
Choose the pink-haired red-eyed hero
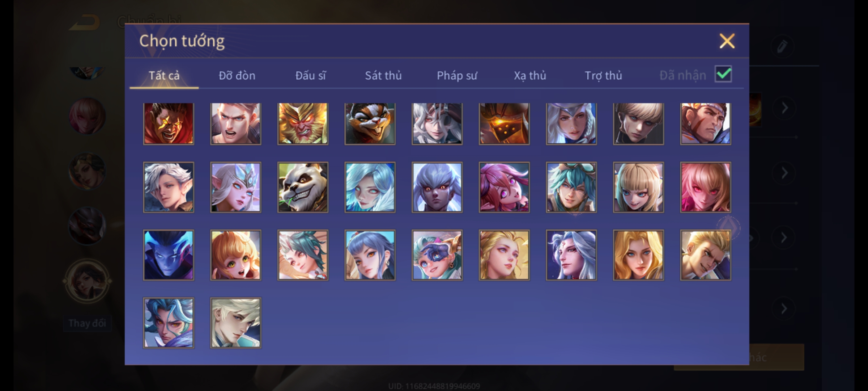tap(705, 187)
